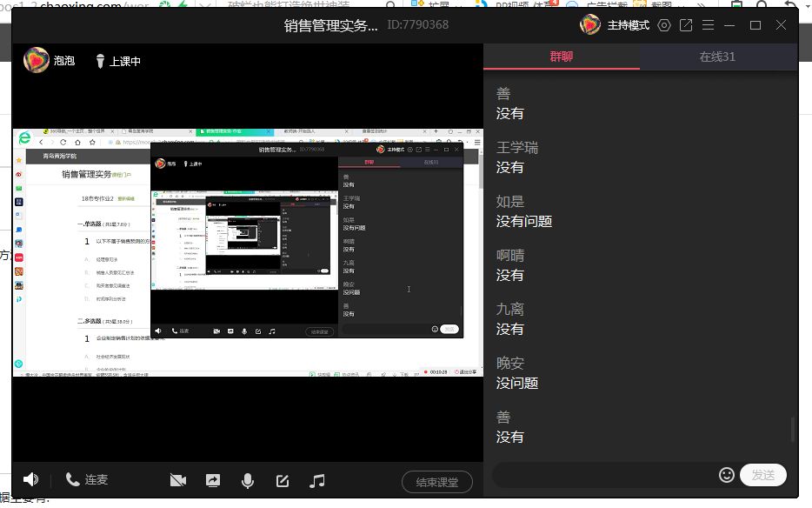This screenshot has width=812, height=508.
Task: Open the whiteboard edit icon
Action: [283, 480]
